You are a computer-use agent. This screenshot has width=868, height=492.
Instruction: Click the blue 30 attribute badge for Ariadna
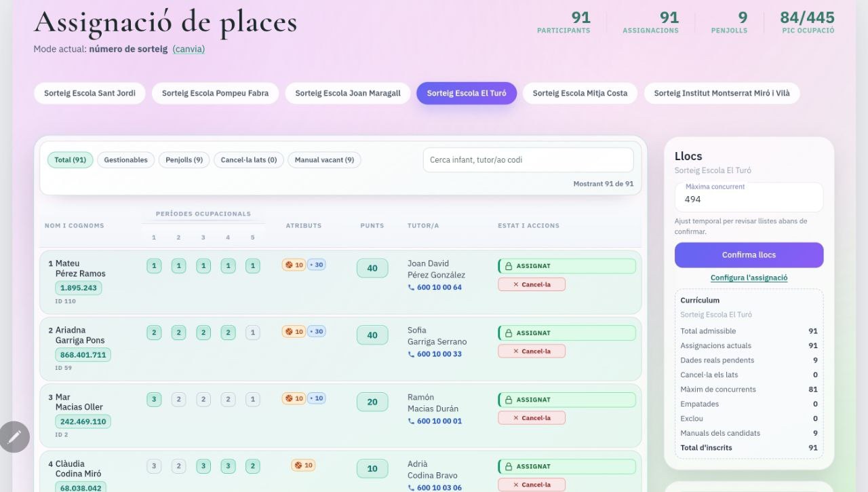click(316, 332)
